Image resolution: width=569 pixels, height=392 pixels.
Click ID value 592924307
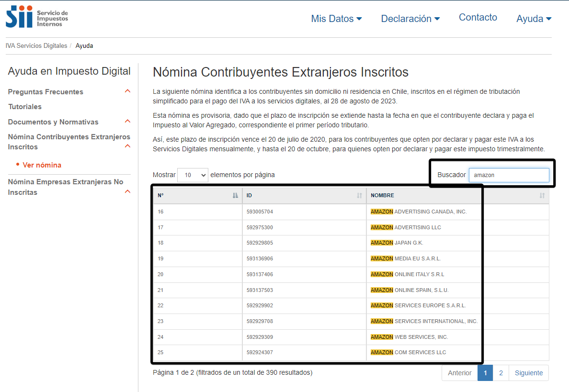point(260,352)
